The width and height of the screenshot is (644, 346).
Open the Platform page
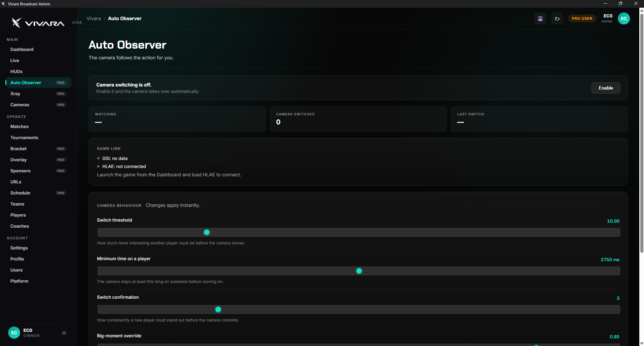point(39,281)
